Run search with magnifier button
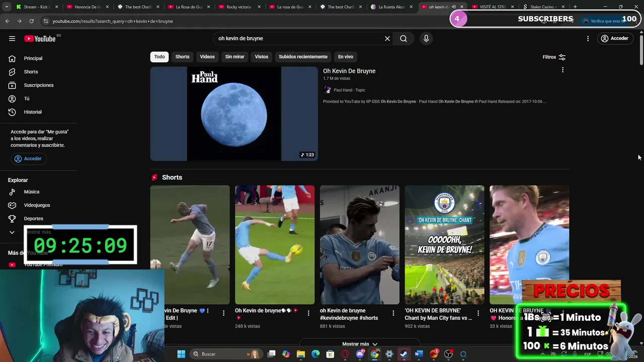The width and height of the screenshot is (644, 362). pyautogui.click(x=404, y=38)
